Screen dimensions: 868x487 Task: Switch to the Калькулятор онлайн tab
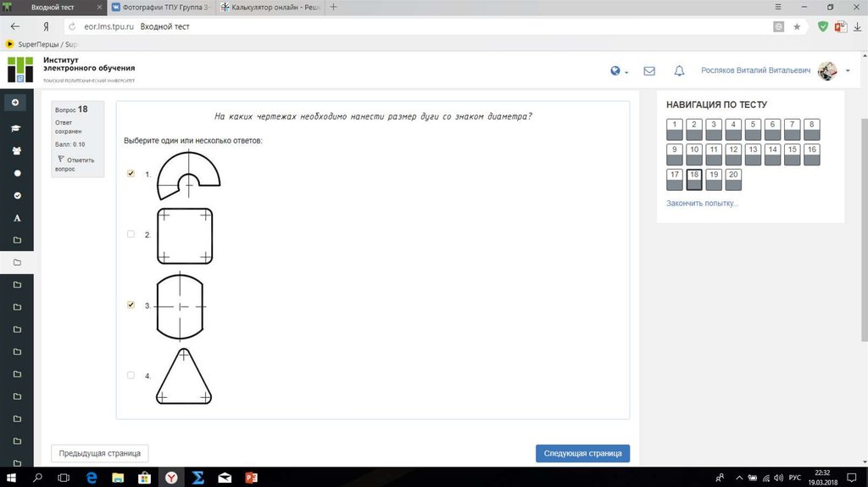[x=270, y=7]
